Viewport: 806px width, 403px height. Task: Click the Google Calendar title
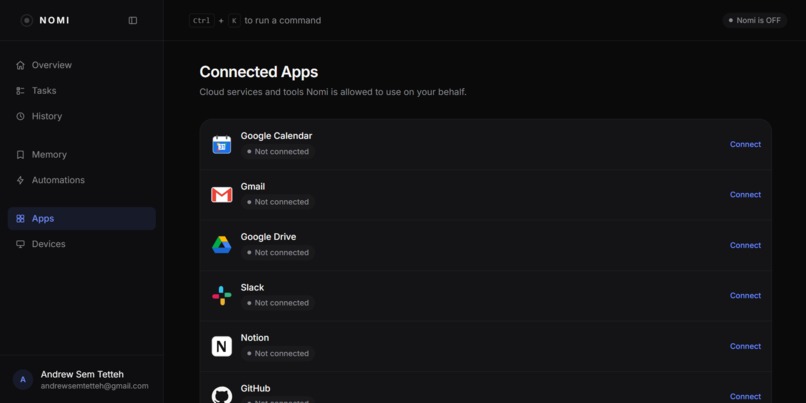276,136
